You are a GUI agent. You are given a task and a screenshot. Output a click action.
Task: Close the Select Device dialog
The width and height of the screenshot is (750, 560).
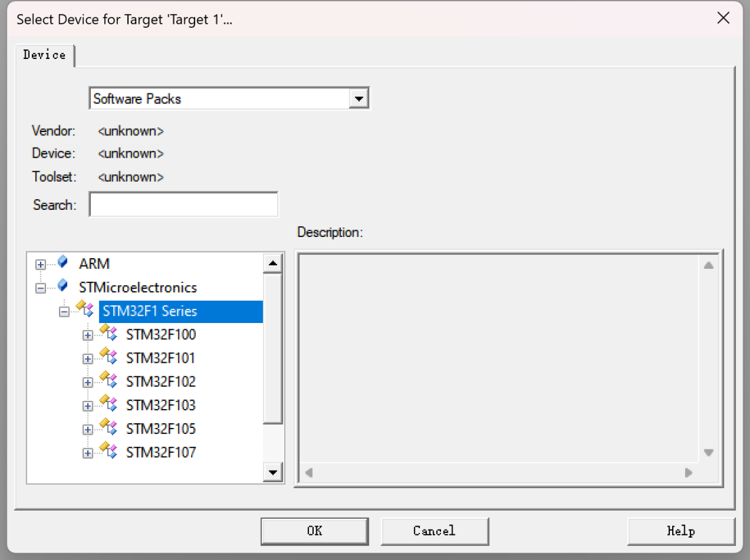[x=723, y=18]
